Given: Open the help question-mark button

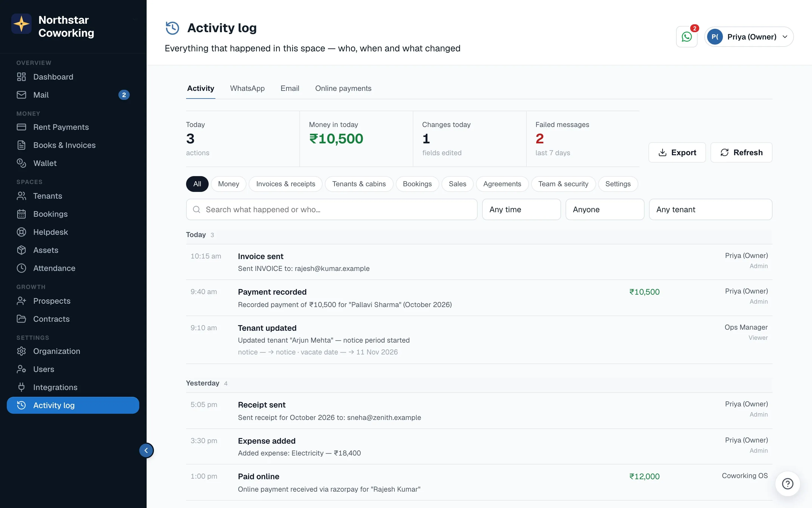Looking at the screenshot, I should pyautogui.click(x=787, y=483).
